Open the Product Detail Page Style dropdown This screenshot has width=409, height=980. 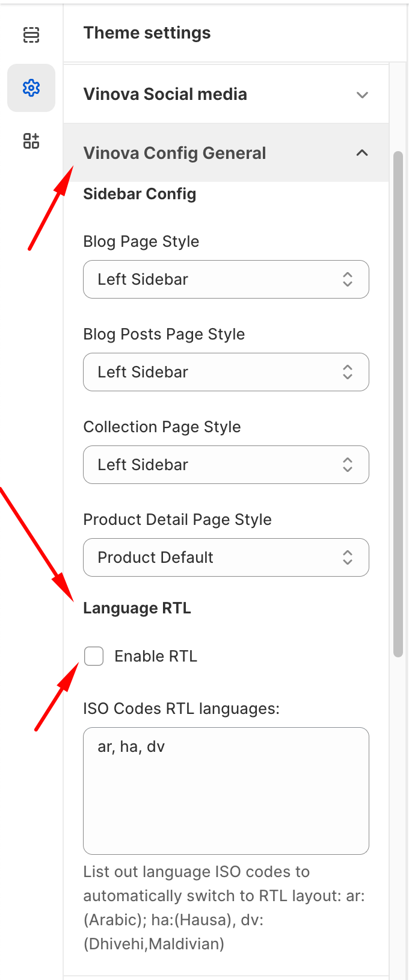click(226, 557)
